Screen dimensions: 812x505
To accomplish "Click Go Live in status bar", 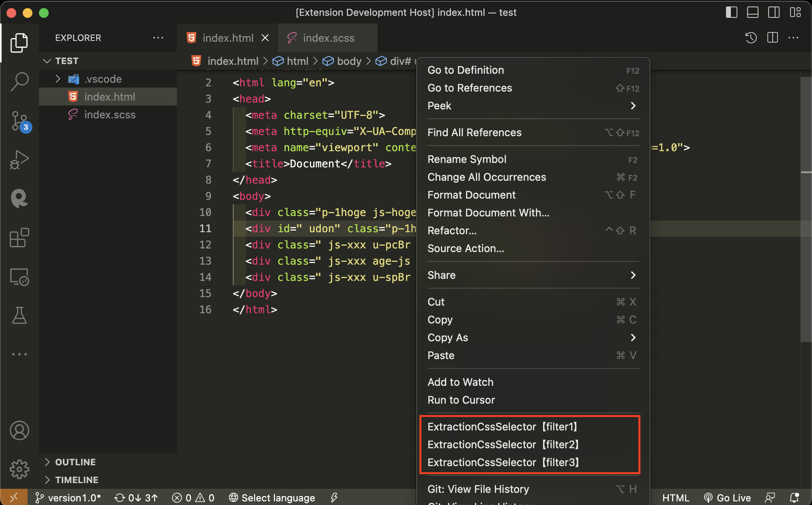I will coord(728,498).
